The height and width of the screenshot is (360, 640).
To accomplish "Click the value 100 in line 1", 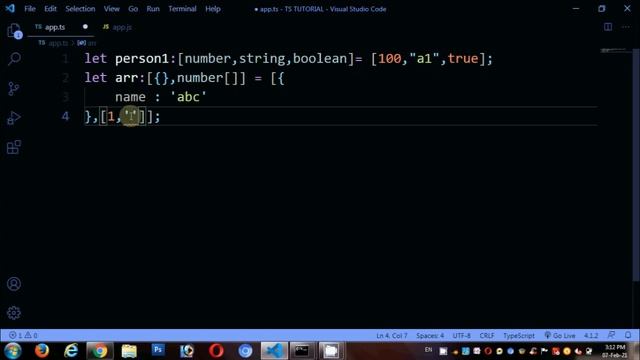I will pyautogui.click(x=389, y=58).
